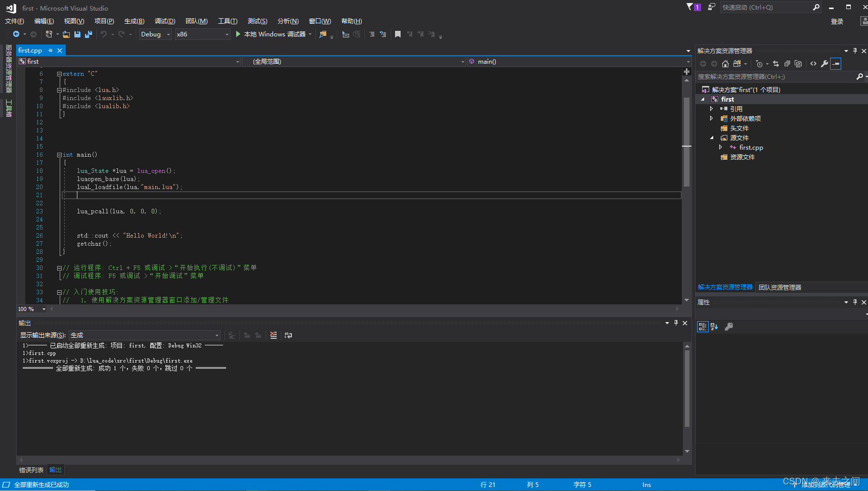The height and width of the screenshot is (491, 868).
Task: Open the 生成(B) menu
Action: tap(134, 21)
